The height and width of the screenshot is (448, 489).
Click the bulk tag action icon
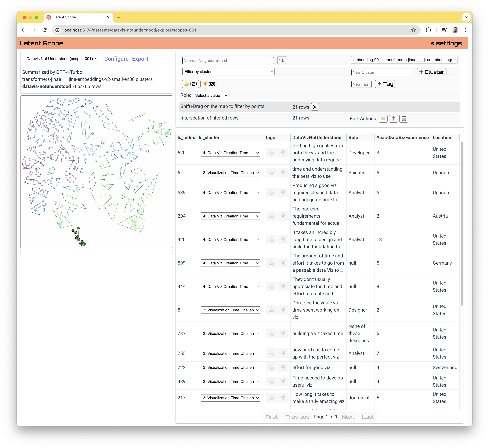pyautogui.click(x=383, y=119)
